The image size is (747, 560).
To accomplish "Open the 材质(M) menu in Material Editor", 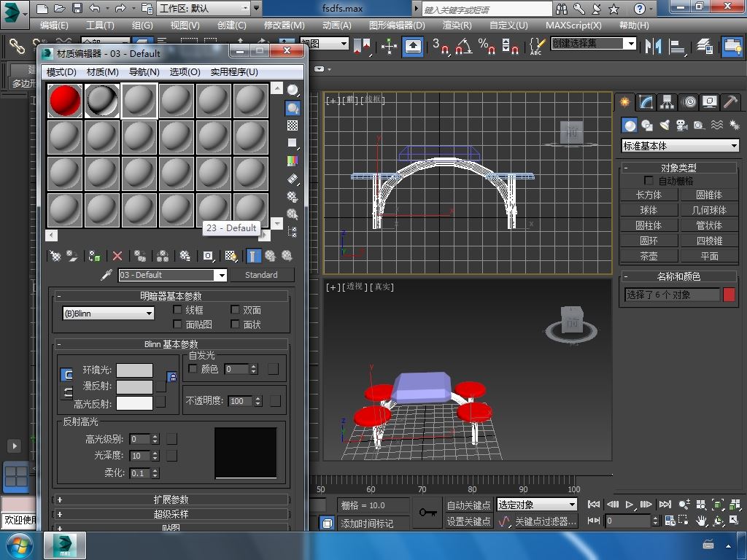I will [x=102, y=72].
